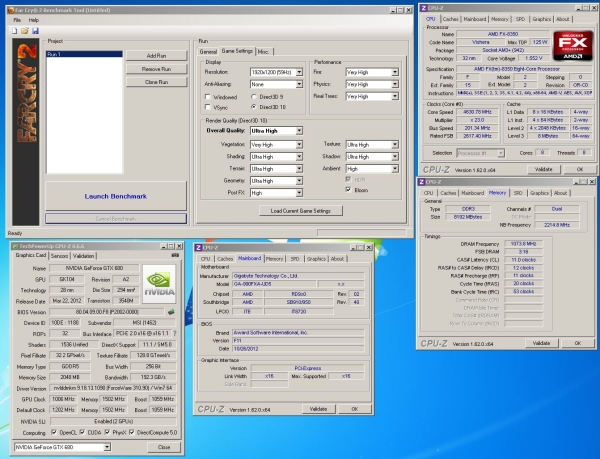Click the Far Cry 2 logo banner
The image size is (600, 459).
point(26,132)
